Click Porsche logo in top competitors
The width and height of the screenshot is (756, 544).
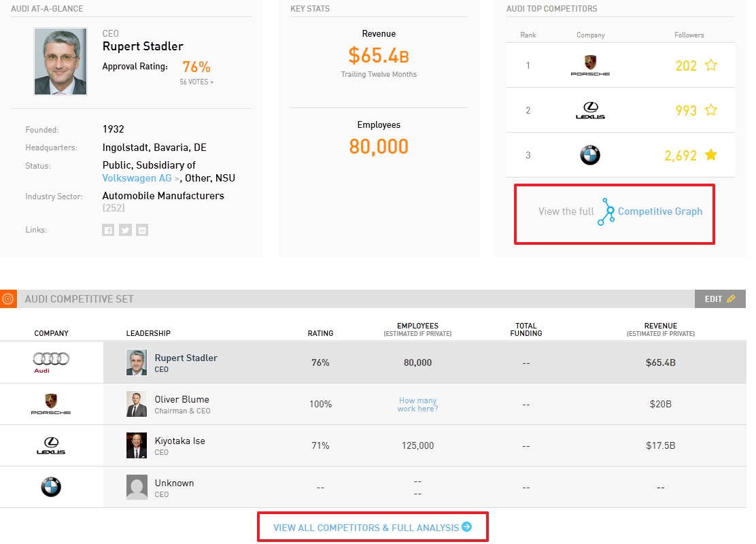[x=590, y=65]
